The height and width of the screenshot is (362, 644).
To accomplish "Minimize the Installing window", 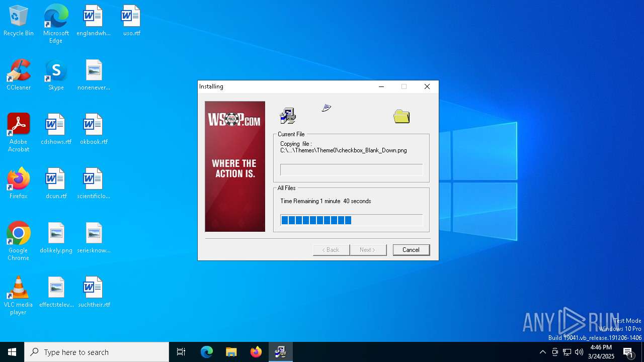I will (381, 86).
